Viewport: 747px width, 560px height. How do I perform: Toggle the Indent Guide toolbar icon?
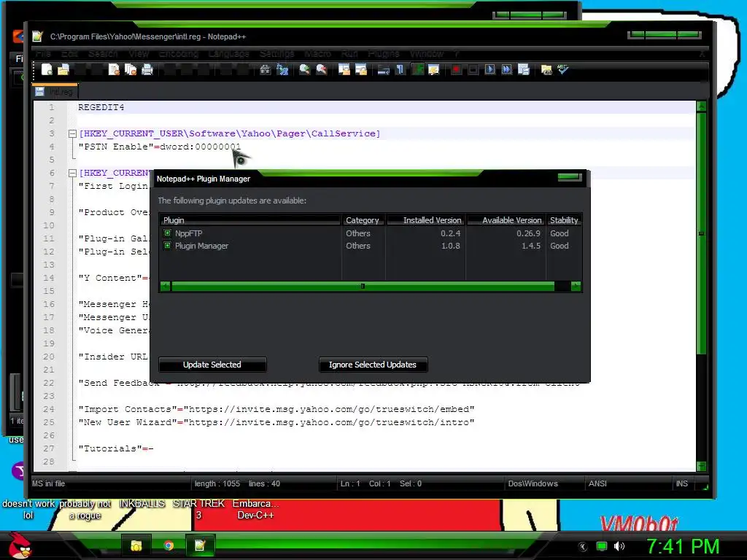tap(417, 69)
